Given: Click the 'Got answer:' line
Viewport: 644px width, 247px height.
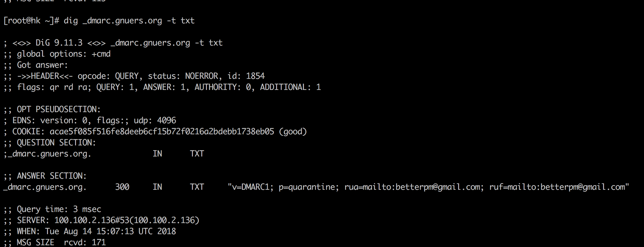Looking at the screenshot, I should (42, 65).
